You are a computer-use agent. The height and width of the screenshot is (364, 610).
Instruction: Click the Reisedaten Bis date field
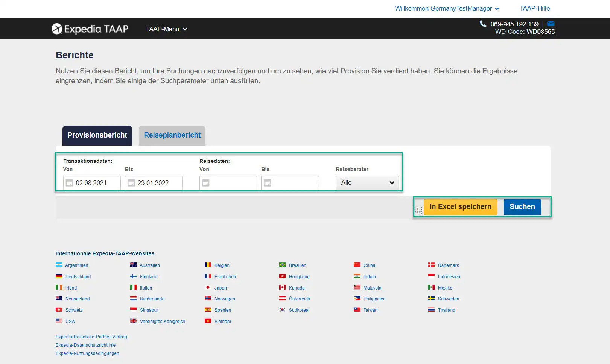click(x=290, y=183)
